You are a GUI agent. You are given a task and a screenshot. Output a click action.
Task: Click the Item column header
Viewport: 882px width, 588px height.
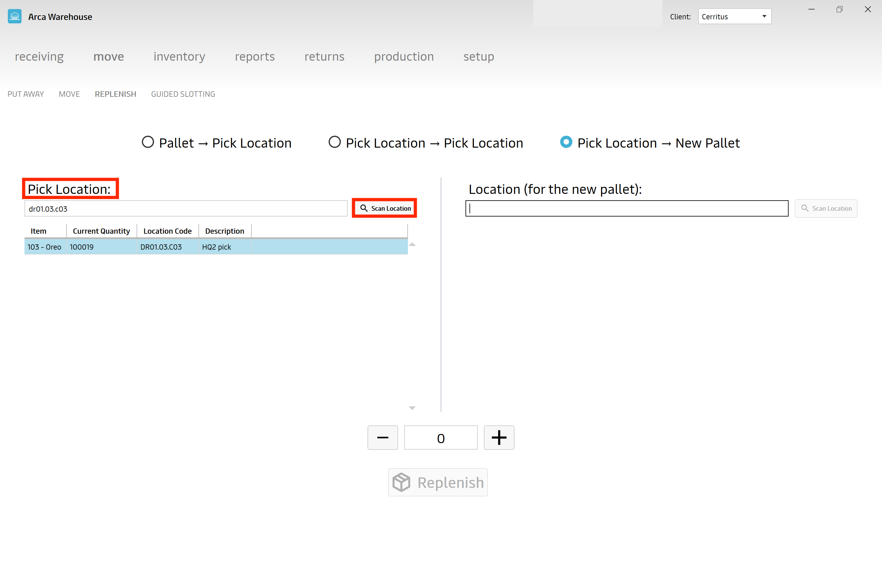[45, 231]
